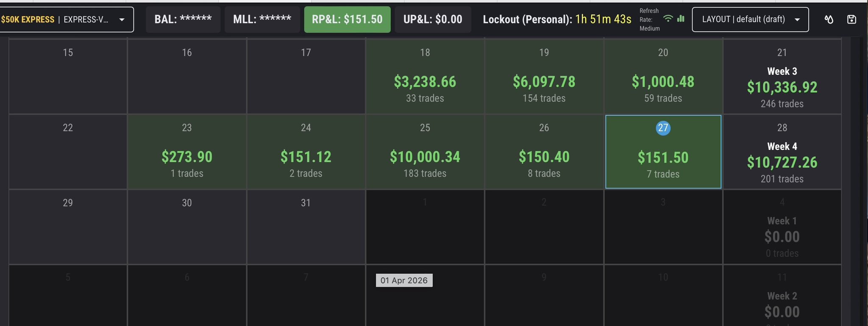Click the hidden MLL value box
Image resolution: width=868 pixels, height=326 pixels.
pos(262,20)
